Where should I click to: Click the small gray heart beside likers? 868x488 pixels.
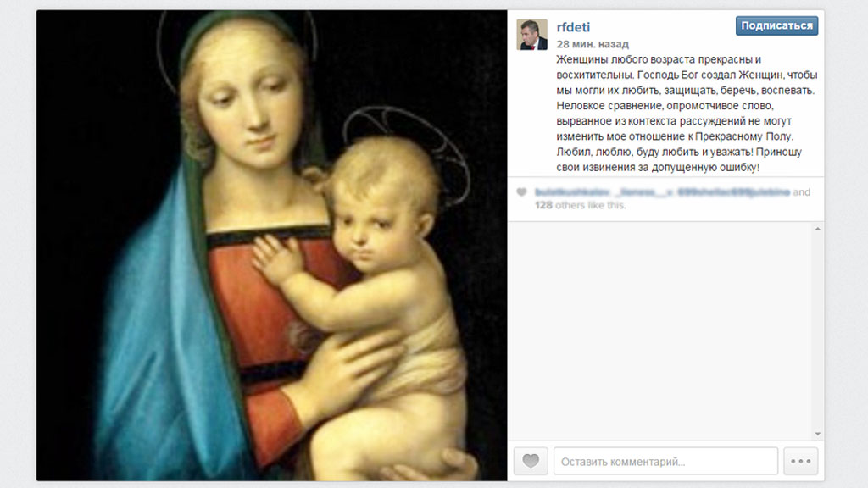521,192
